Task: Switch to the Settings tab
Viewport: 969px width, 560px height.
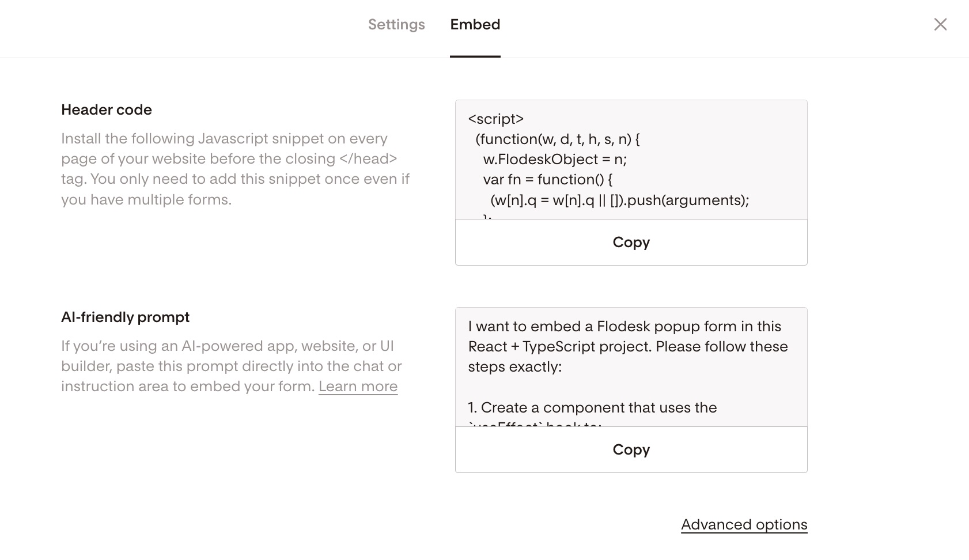Action: point(396,25)
